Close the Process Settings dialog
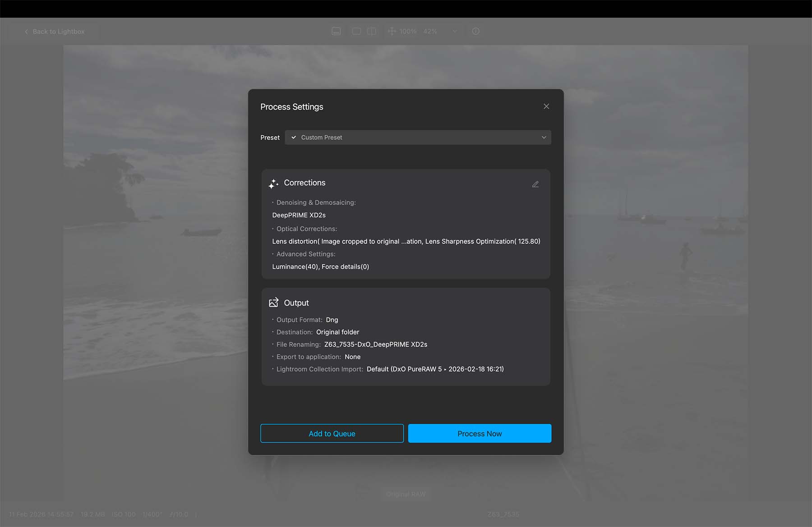This screenshot has width=812, height=527. pyautogui.click(x=546, y=106)
